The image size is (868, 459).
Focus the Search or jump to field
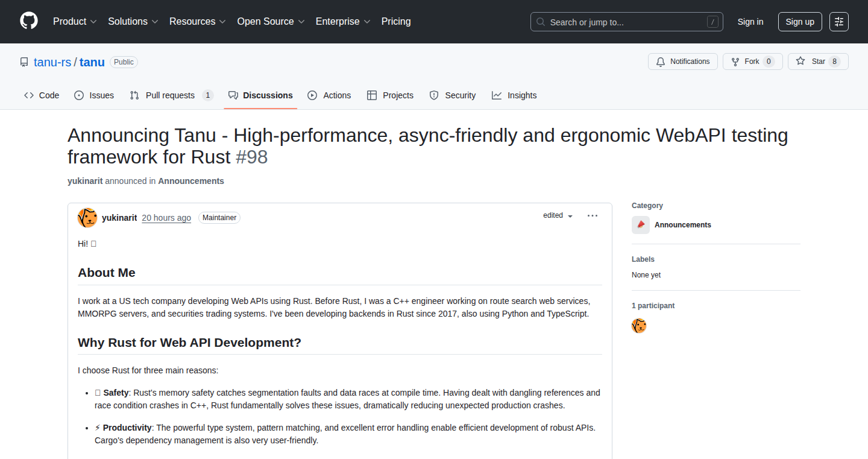pyautogui.click(x=627, y=22)
